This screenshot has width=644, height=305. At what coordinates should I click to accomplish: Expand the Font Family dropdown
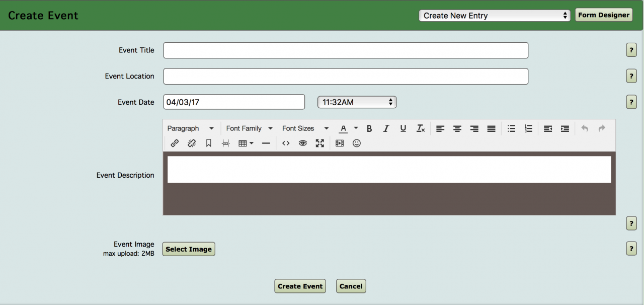click(x=249, y=128)
